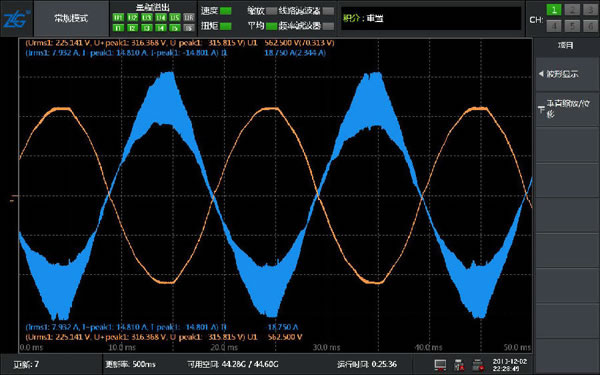Click the I1 18.750 A range value at top
Screen dimensions: 600x375
[295, 53]
